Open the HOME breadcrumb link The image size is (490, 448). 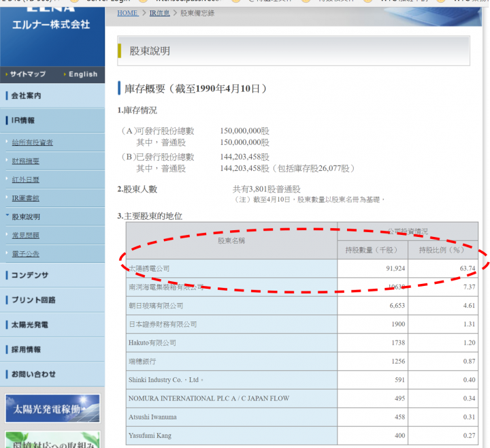(x=127, y=13)
